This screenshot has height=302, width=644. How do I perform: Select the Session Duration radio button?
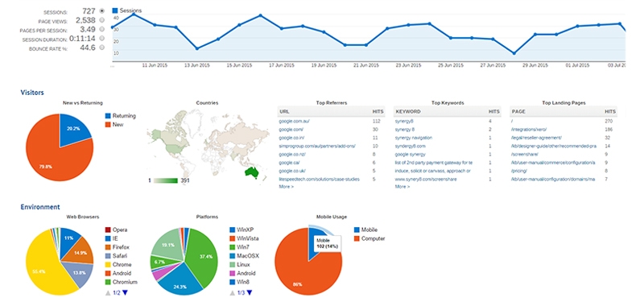pyautogui.click(x=102, y=38)
